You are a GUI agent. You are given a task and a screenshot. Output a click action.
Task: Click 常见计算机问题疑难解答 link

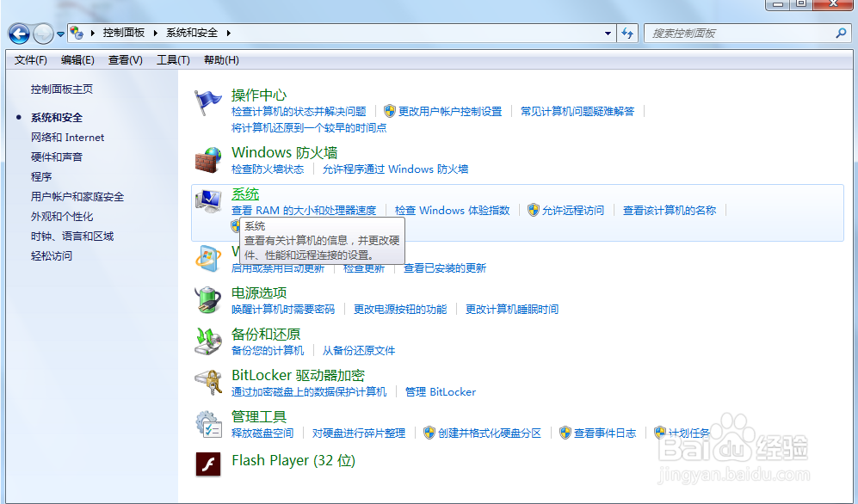(x=577, y=112)
